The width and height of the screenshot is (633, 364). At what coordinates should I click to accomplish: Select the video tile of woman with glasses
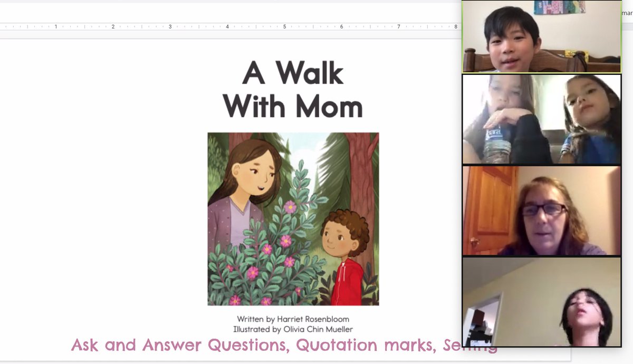pyautogui.click(x=542, y=210)
